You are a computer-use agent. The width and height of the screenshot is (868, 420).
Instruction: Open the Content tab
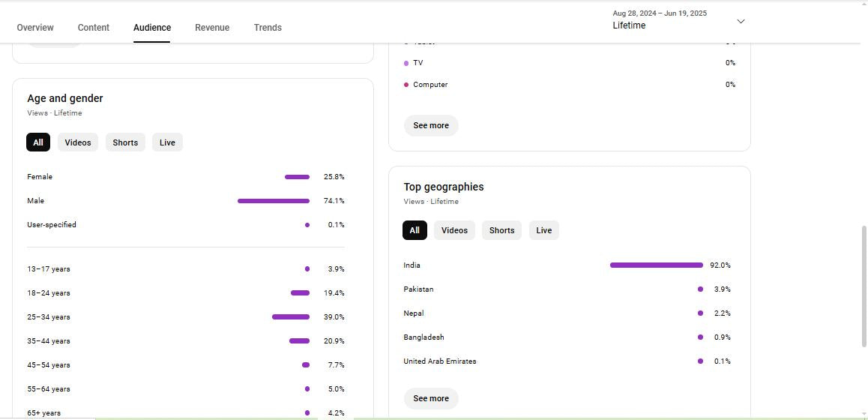click(x=94, y=28)
